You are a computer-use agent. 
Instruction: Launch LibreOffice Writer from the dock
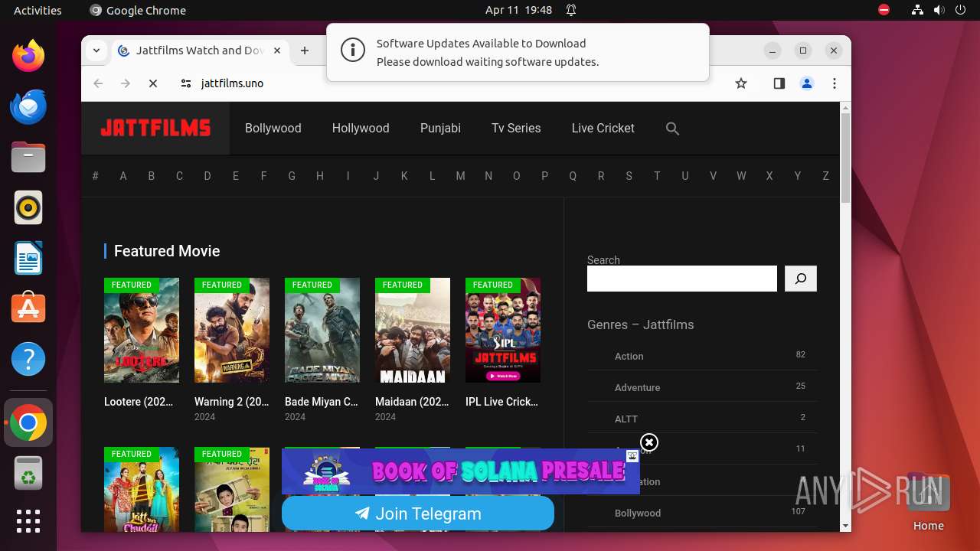click(x=28, y=258)
